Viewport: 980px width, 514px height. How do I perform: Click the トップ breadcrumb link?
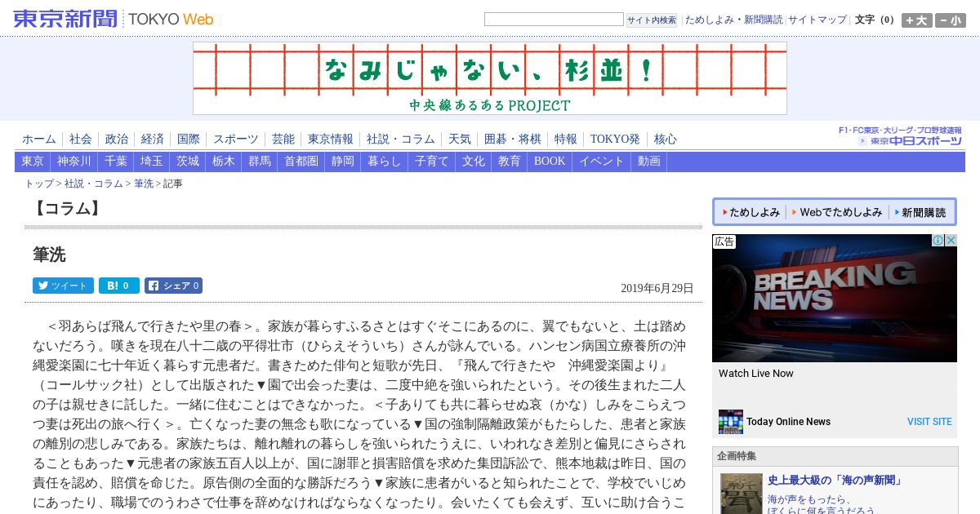[39, 184]
